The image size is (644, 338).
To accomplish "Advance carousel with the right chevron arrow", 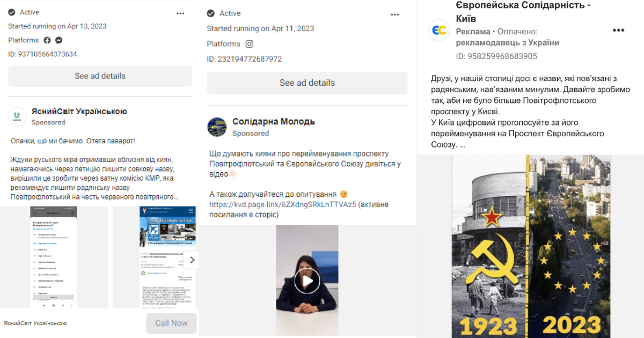I will coord(192,260).
